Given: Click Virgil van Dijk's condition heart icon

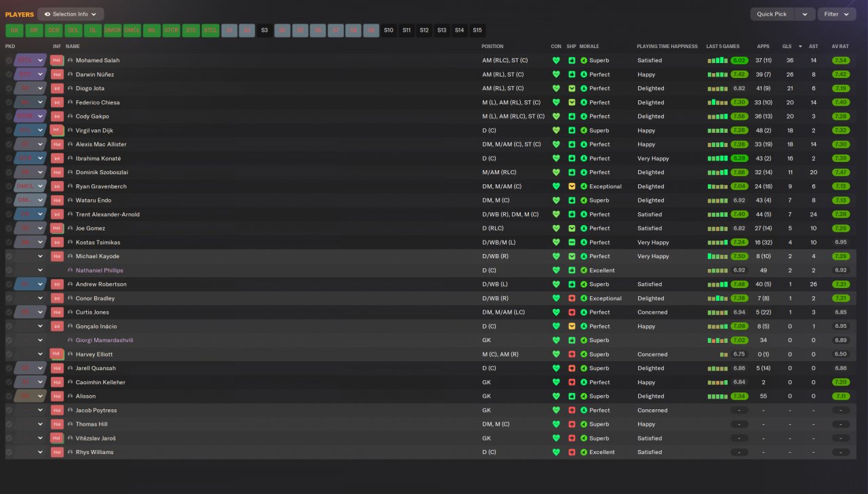Looking at the screenshot, I should [556, 130].
